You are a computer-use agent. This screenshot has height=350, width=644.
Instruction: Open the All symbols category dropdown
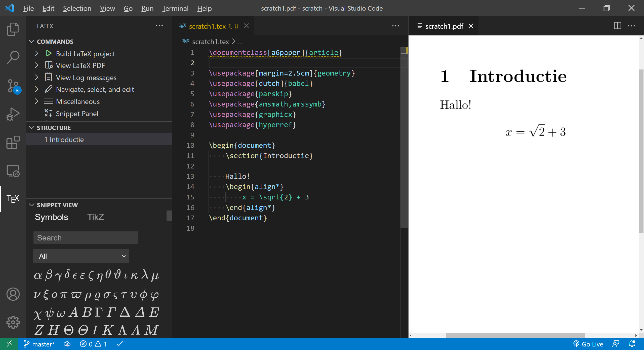click(x=81, y=256)
